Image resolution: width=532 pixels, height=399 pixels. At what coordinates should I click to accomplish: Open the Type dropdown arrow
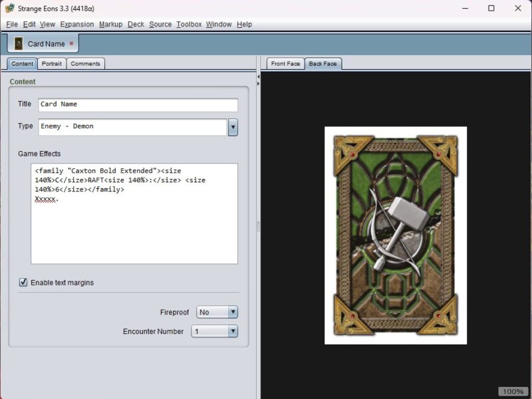coord(233,127)
